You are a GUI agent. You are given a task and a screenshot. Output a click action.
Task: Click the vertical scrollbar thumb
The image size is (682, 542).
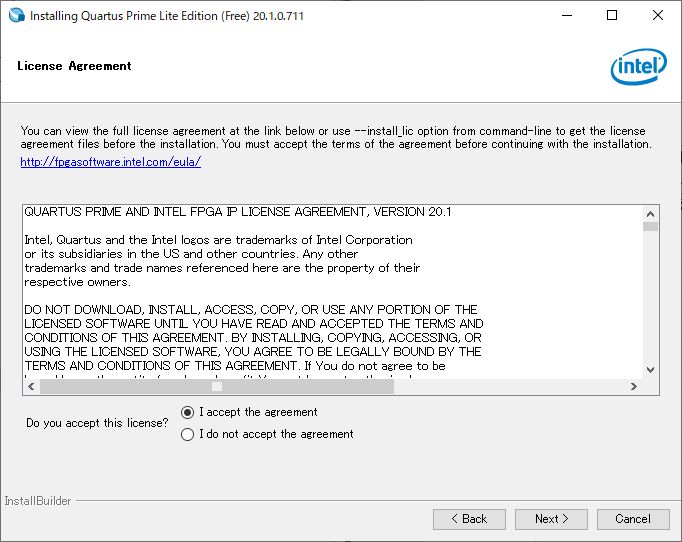click(650, 227)
